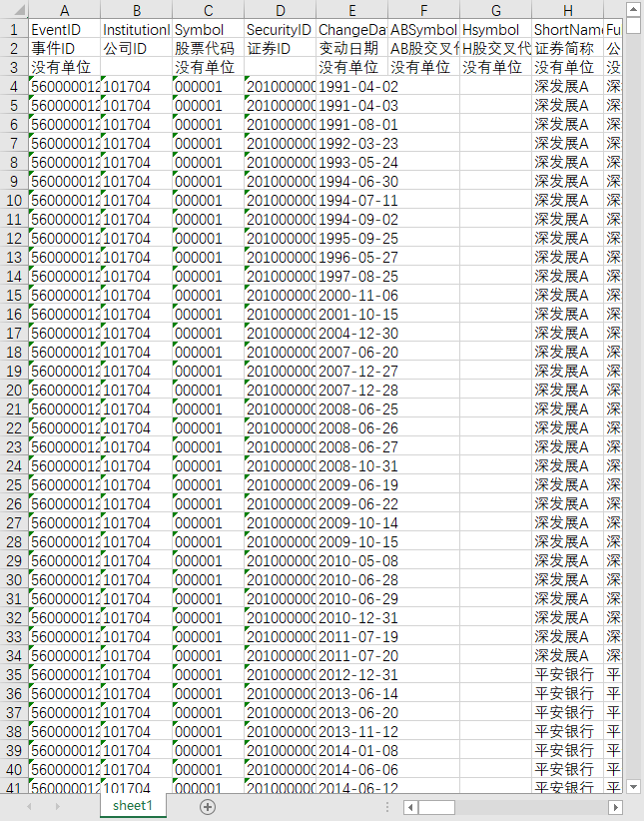
Task: Click 平安银行 in row 40
Action: pos(567,769)
